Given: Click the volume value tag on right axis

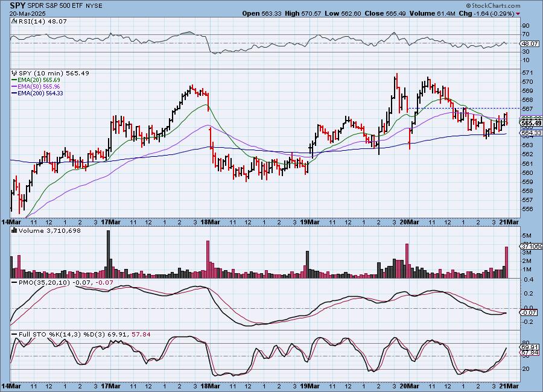Looking at the screenshot, I should (x=531, y=246).
